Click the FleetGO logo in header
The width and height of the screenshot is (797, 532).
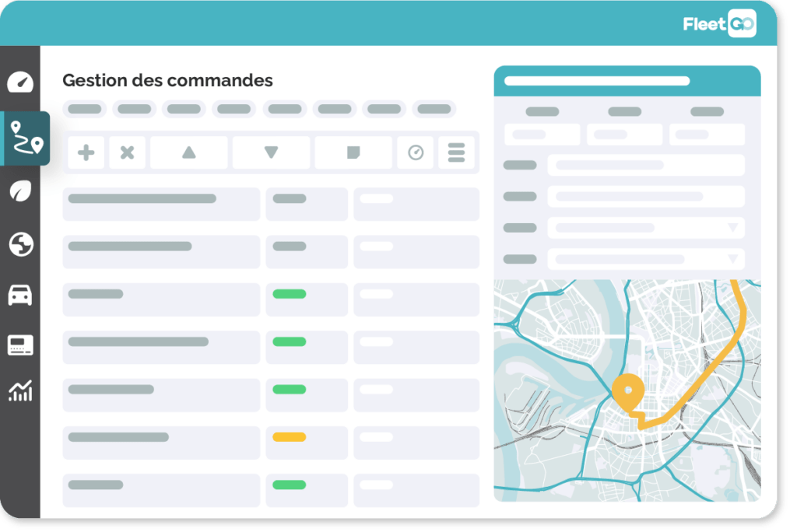[x=719, y=23]
